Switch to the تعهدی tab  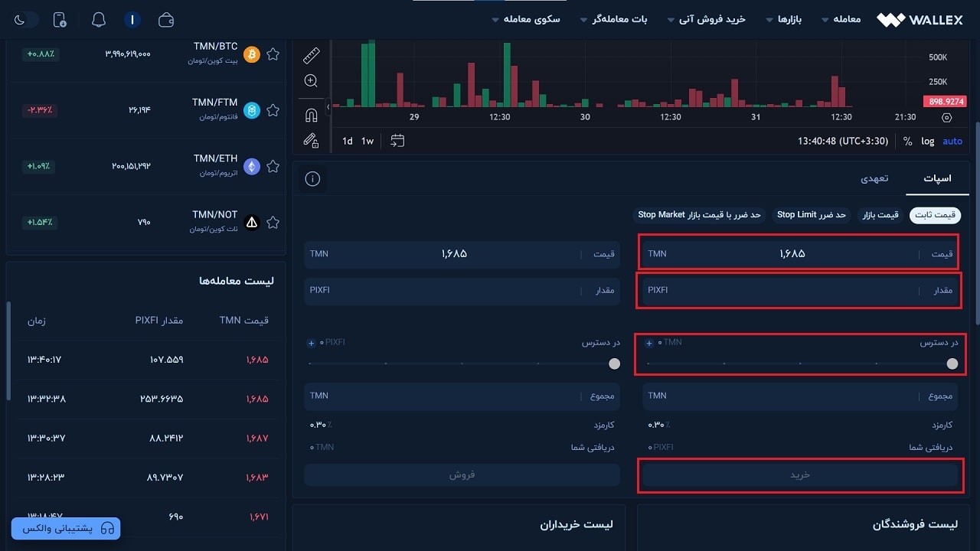click(x=874, y=178)
